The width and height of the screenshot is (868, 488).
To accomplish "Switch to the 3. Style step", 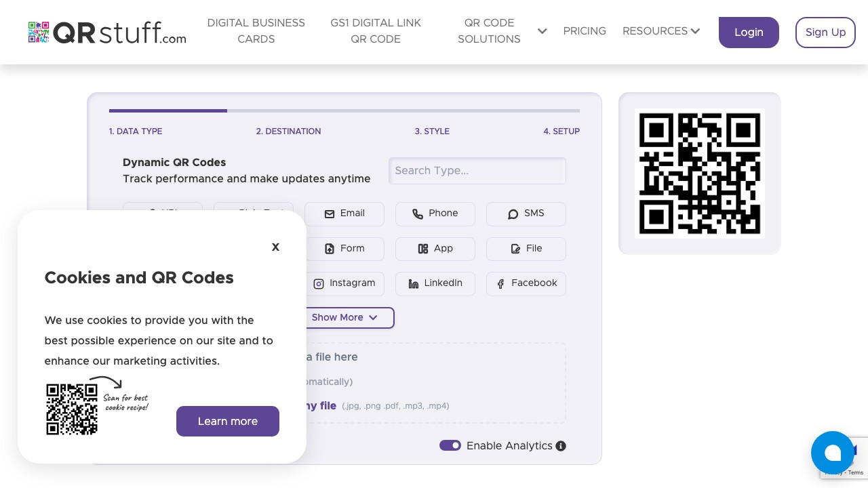I will coord(432,131).
